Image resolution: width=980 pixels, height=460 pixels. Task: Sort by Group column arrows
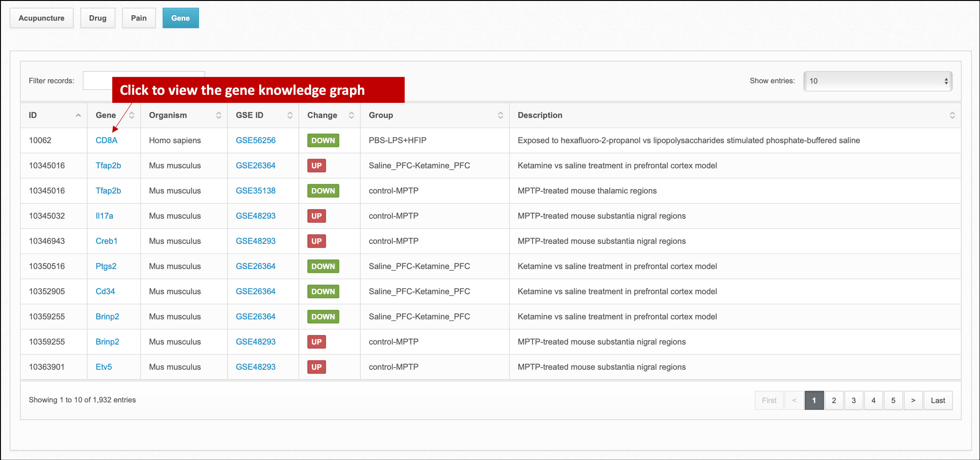click(500, 115)
